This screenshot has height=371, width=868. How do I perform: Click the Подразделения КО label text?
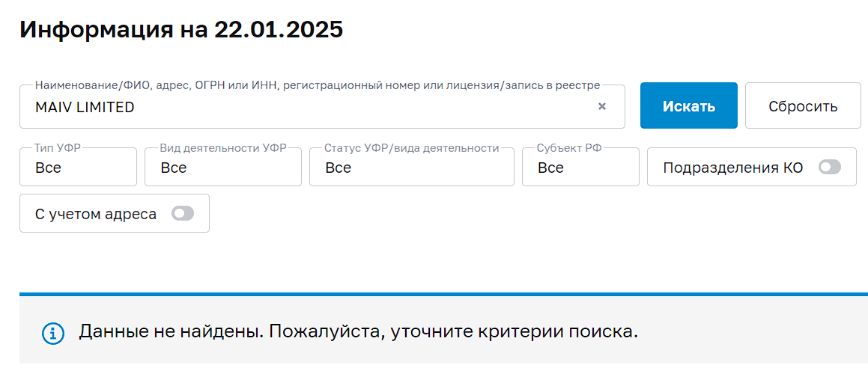(732, 168)
